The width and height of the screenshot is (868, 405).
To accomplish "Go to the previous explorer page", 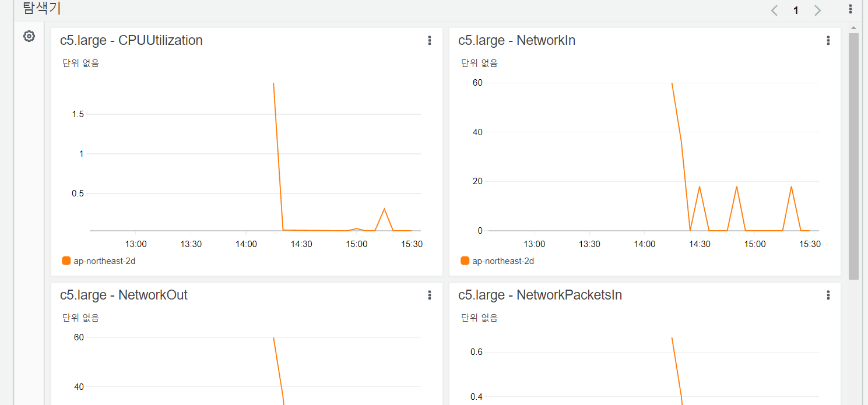I will pyautogui.click(x=774, y=10).
